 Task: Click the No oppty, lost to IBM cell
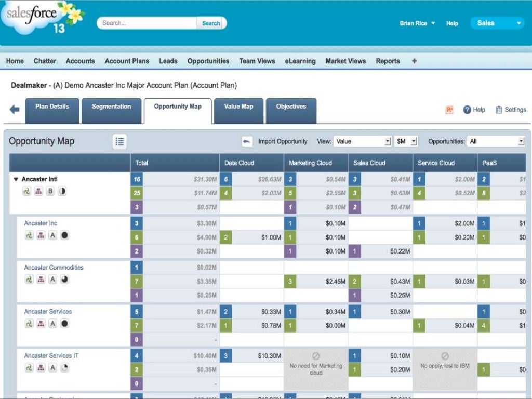(x=445, y=369)
